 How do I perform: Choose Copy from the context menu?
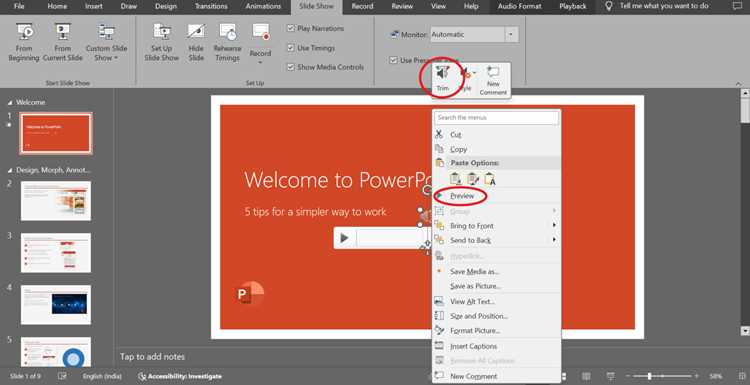(496, 149)
